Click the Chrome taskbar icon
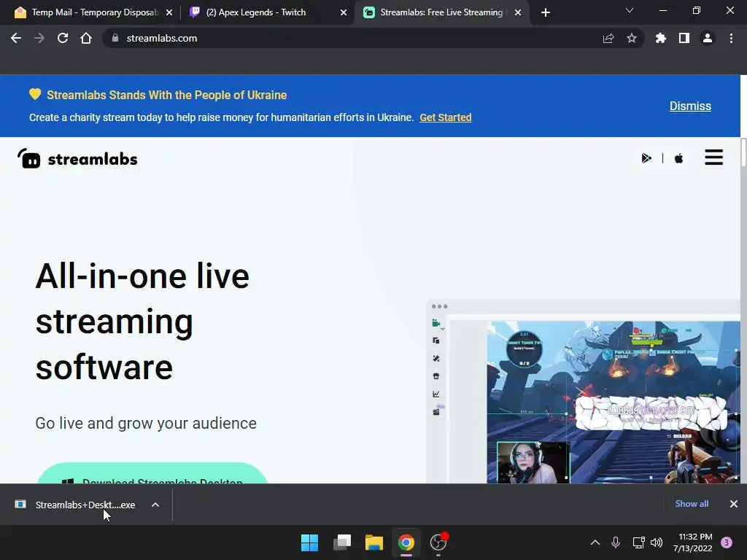 [x=406, y=542]
